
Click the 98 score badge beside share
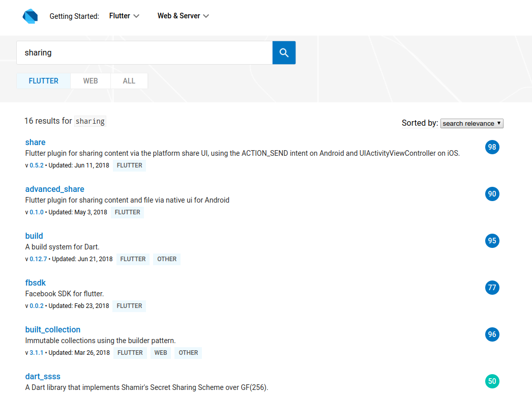(x=492, y=147)
